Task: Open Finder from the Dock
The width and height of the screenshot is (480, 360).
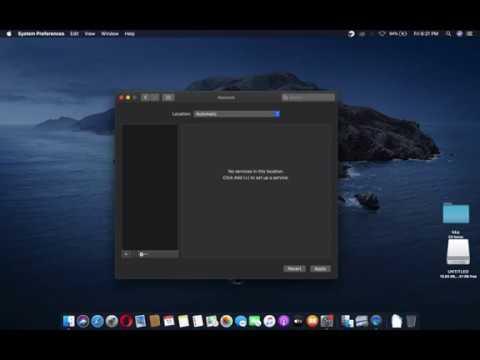Action: tap(69, 321)
